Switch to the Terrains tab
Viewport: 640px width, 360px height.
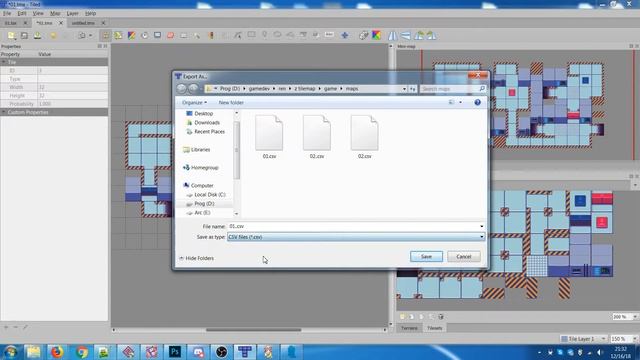[x=409, y=328]
